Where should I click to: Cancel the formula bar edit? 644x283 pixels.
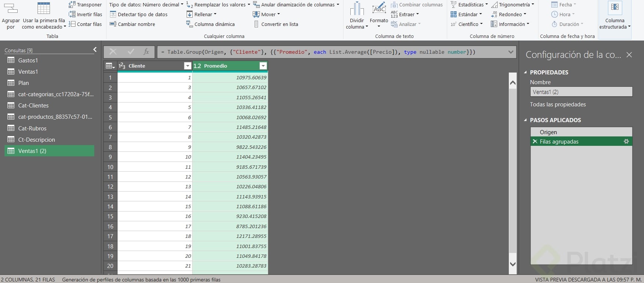[113, 52]
